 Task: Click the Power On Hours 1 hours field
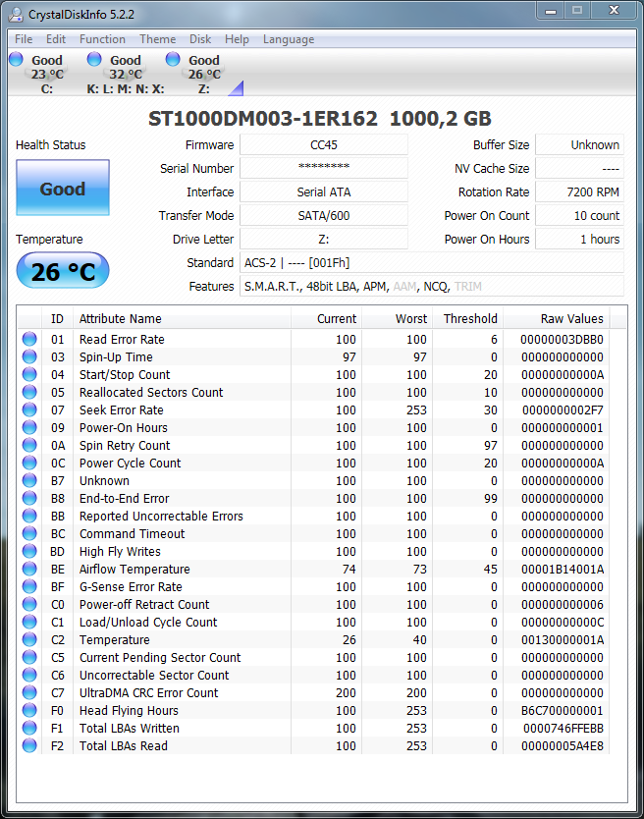pyautogui.click(x=580, y=239)
